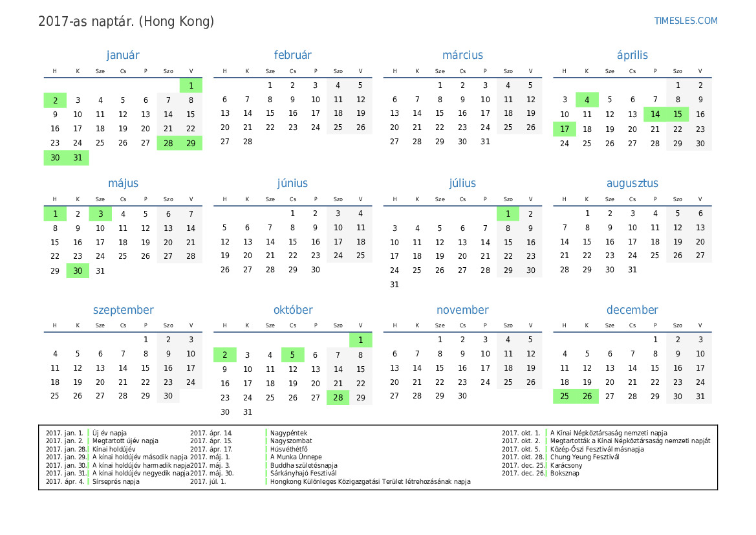Click highlighted January 1 holiday cell
This screenshot has height=535, width=756.
tap(191, 85)
